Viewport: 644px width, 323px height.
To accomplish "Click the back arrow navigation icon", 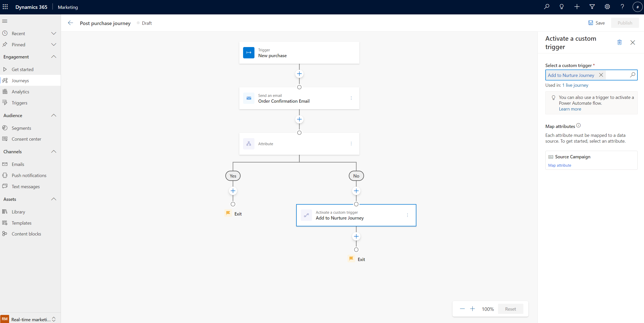I will (70, 23).
